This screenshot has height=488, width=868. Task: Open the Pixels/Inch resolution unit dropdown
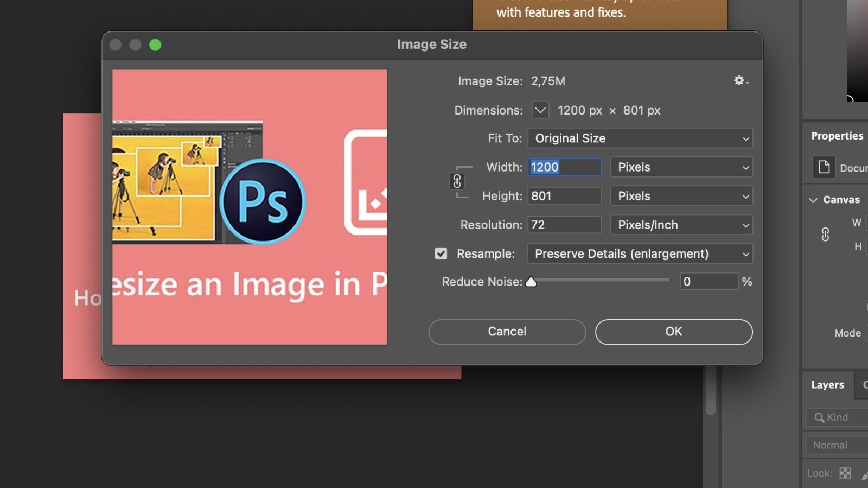(x=681, y=225)
